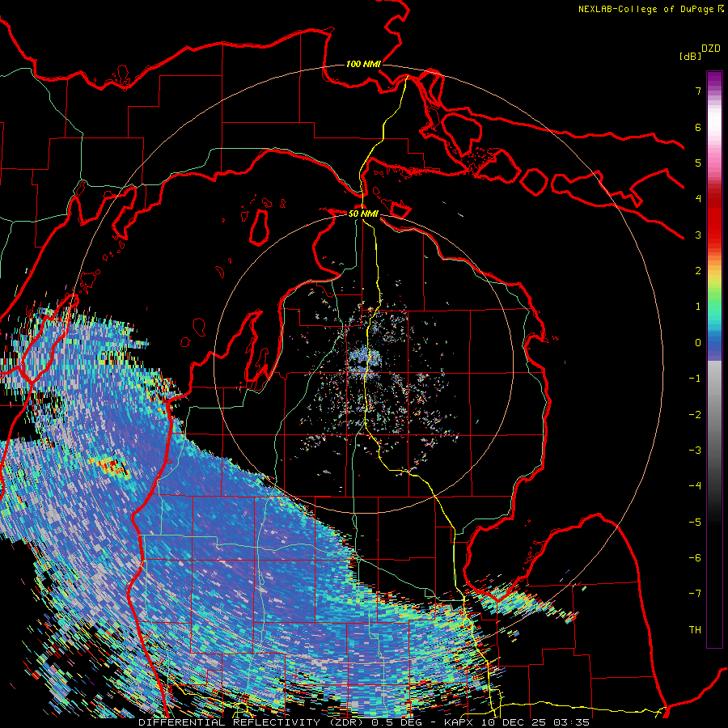Click the 50 NMI range ring label
The image size is (728, 728).
coord(363,214)
